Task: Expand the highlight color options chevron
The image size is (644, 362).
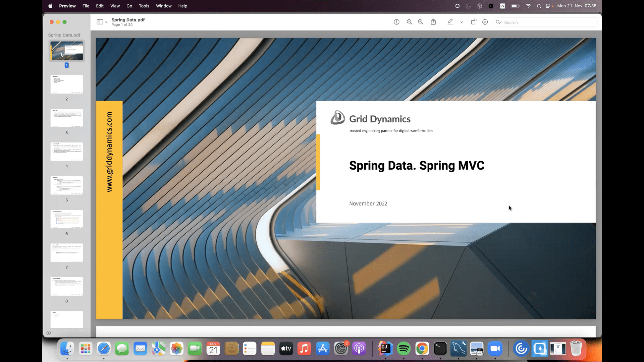Action: [x=462, y=22]
